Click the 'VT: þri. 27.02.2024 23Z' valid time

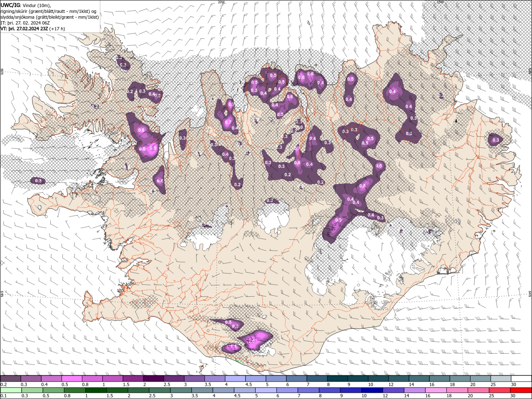(x=24, y=29)
